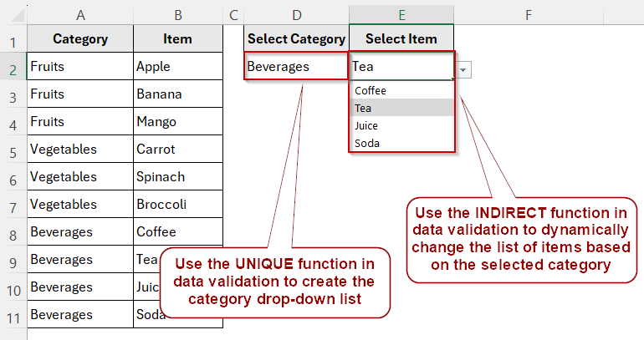This screenshot has height=340, width=644.
Task: Select the Category header cell
Action: click(80, 38)
